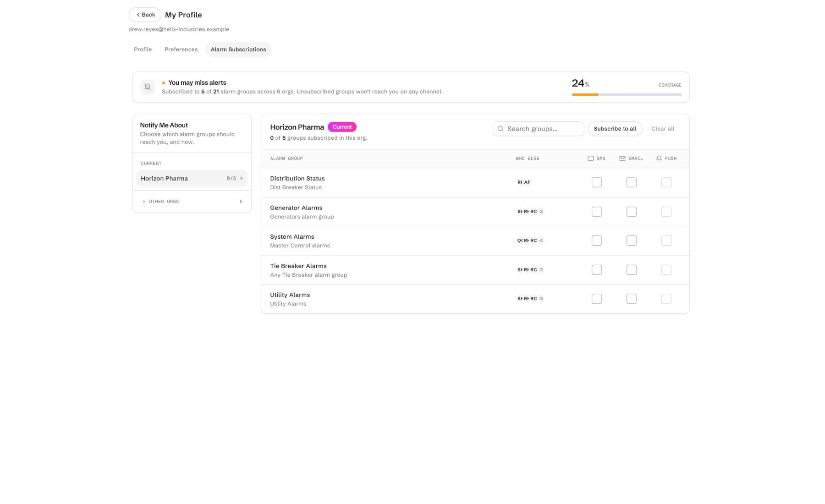Click the RC avatar on System Alarms row
This screenshot has width=825, height=504.
tap(533, 241)
